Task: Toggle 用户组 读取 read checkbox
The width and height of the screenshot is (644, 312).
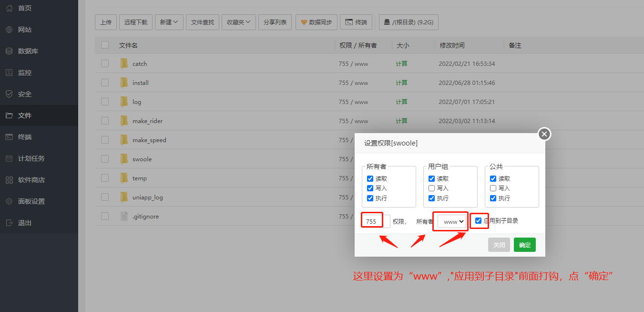Action: pos(431,178)
